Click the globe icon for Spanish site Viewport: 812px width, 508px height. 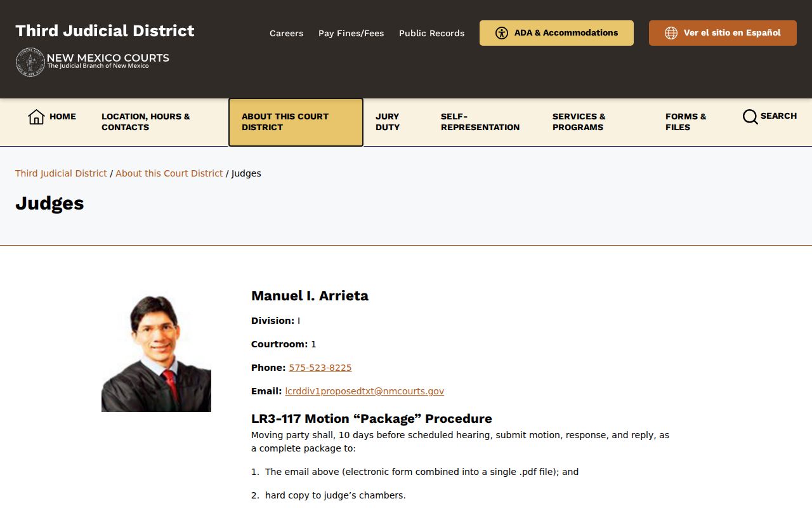click(671, 33)
